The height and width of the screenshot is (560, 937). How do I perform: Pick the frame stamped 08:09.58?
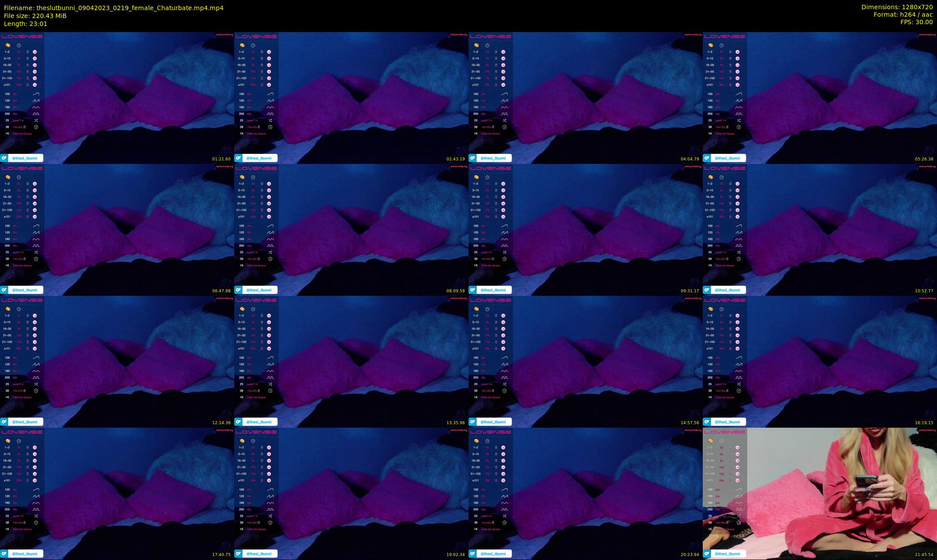[x=351, y=229]
